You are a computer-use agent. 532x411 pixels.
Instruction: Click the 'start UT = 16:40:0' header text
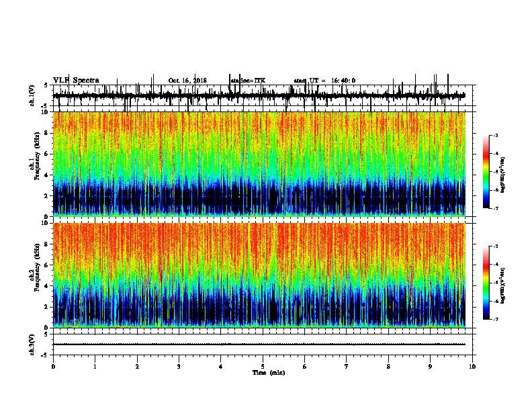coord(324,81)
